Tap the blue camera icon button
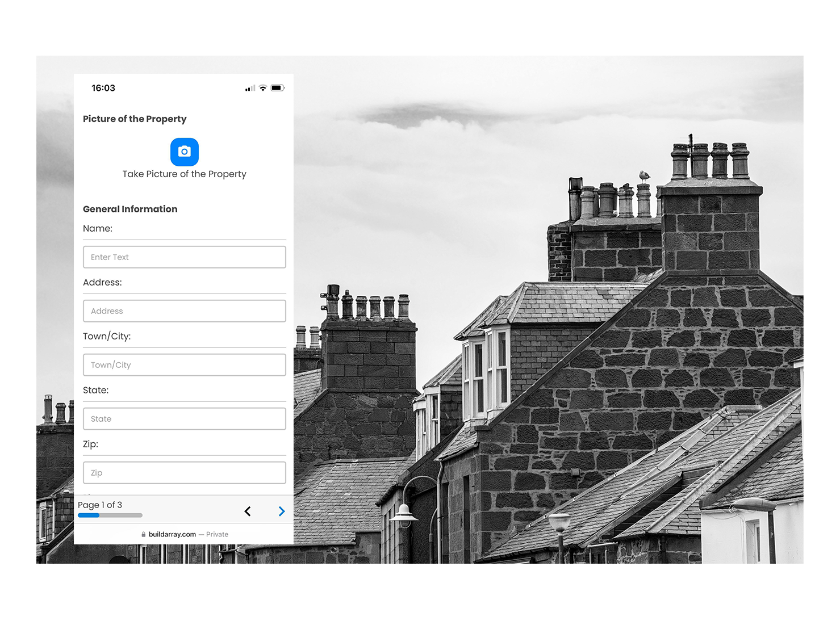Viewport: 840px width, 625px height. click(185, 152)
